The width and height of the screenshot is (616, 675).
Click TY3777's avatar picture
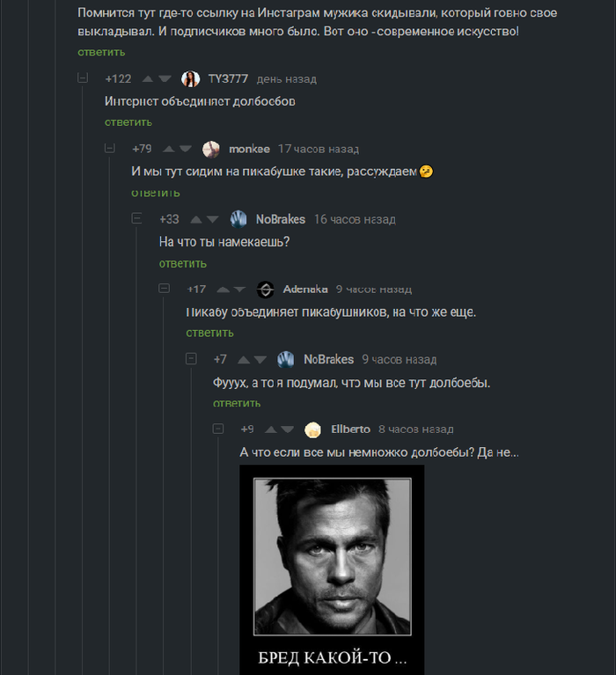click(x=190, y=79)
